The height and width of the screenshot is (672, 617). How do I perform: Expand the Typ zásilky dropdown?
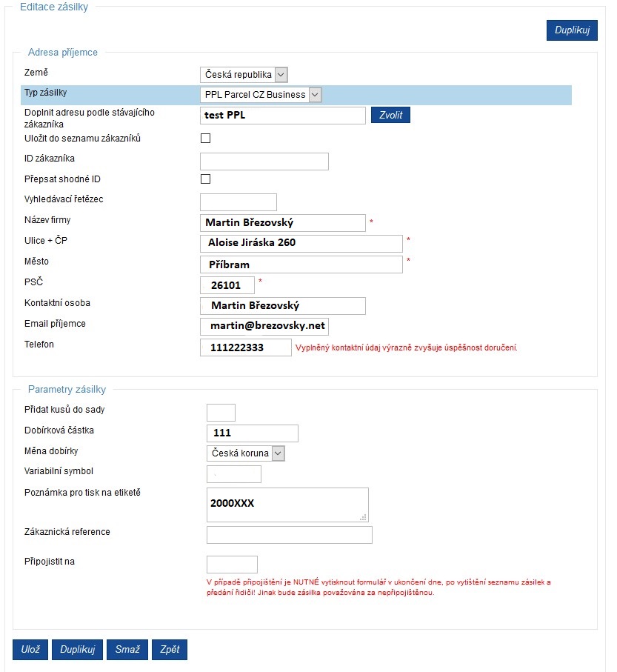coord(261,95)
